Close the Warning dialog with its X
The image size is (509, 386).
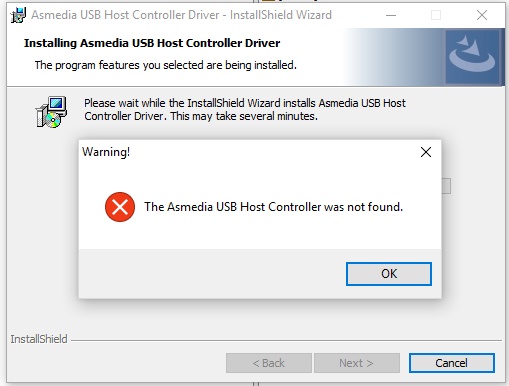pos(426,152)
